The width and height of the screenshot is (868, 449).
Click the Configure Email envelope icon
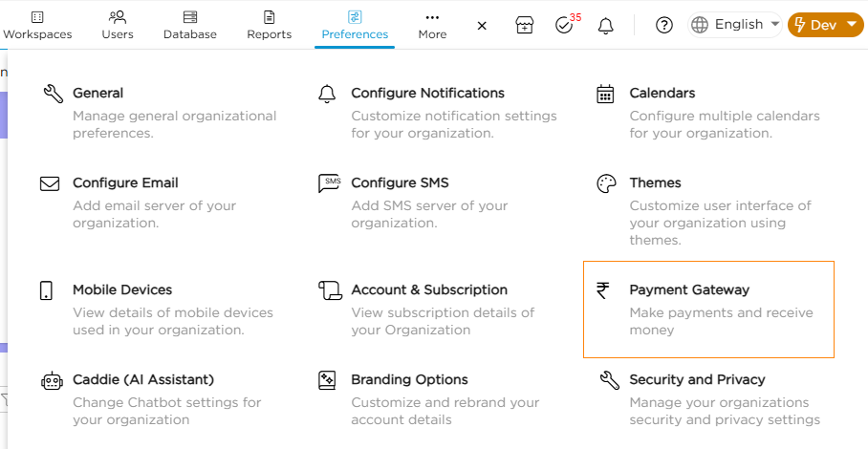[50, 183]
